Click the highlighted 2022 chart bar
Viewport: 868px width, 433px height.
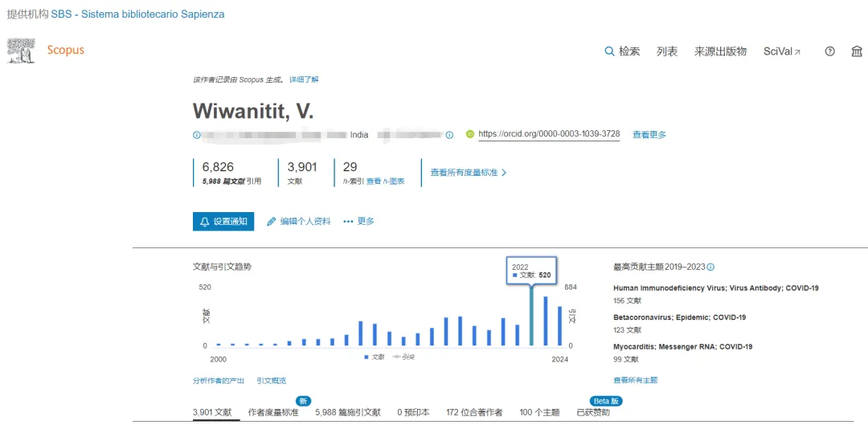(x=531, y=317)
